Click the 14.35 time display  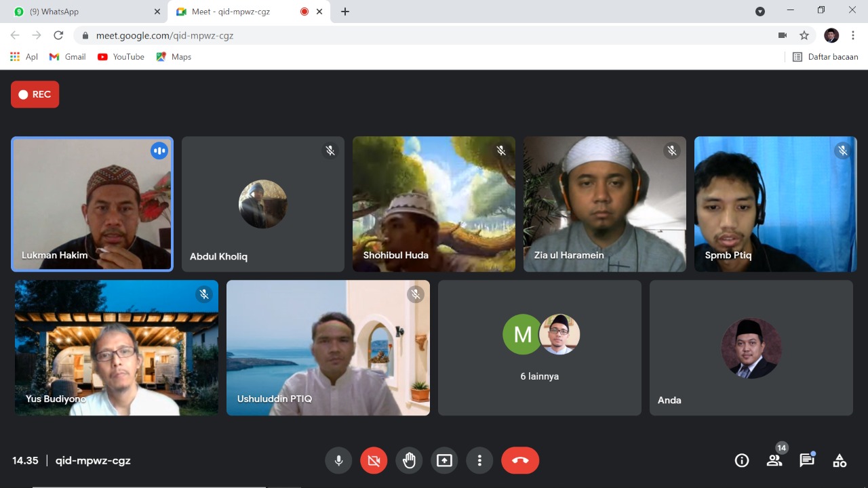(25, 460)
